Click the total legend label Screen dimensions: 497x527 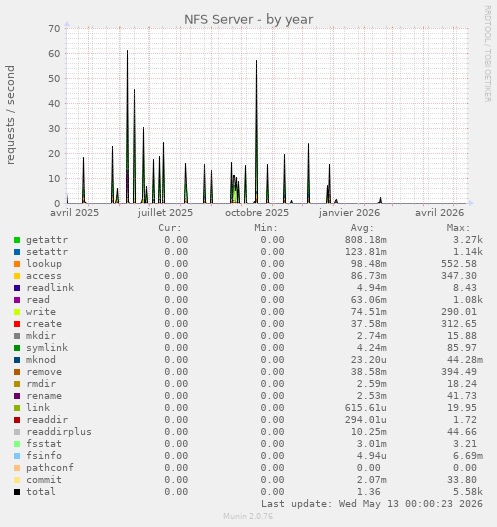coord(41,492)
